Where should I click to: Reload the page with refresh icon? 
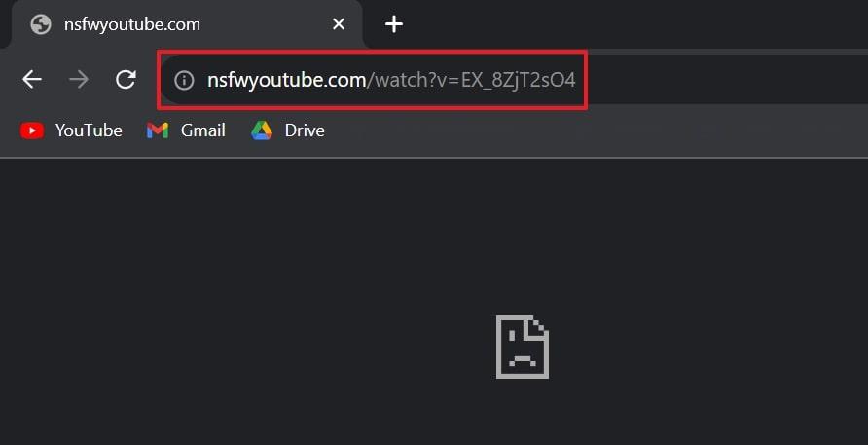pyautogui.click(x=126, y=79)
